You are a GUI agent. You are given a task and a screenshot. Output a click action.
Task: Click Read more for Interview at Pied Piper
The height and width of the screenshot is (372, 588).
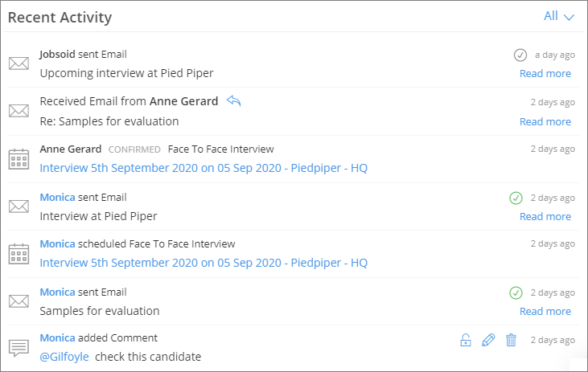click(545, 217)
